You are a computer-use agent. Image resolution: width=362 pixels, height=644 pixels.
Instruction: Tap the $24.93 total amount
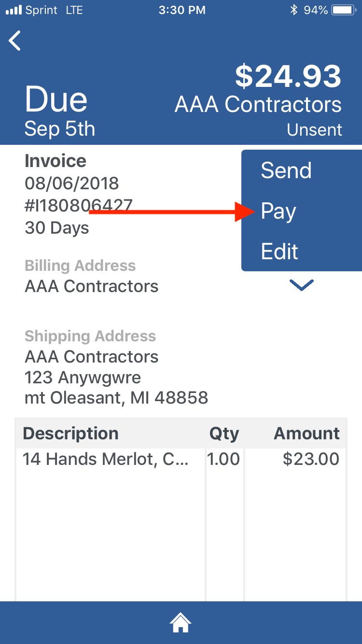click(x=288, y=76)
